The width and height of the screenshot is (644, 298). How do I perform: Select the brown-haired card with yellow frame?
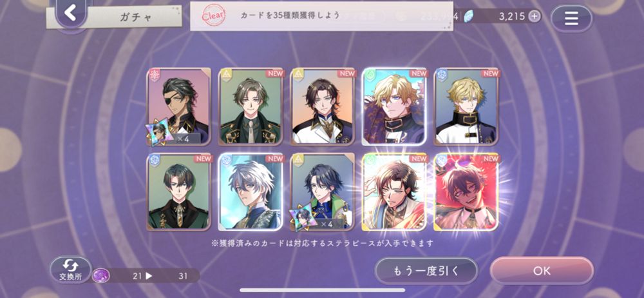[395, 192]
